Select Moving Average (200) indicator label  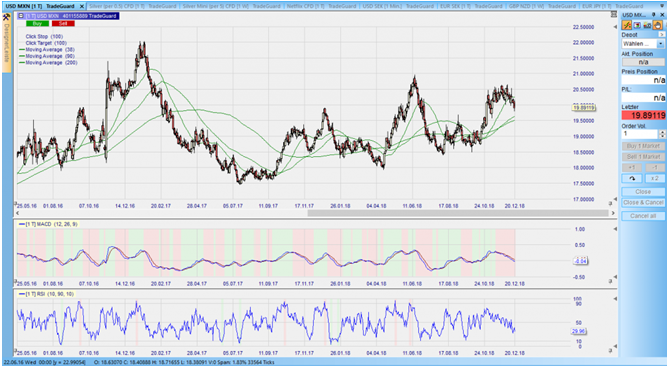51,63
